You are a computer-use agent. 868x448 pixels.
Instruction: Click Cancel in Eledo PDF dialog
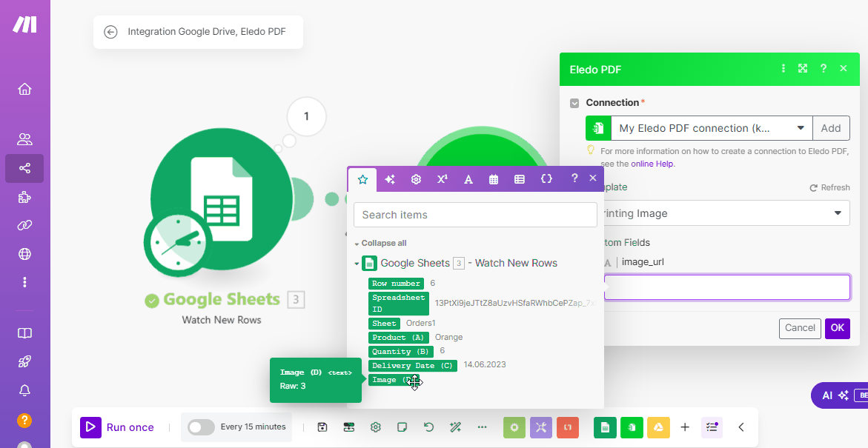(800, 328)
